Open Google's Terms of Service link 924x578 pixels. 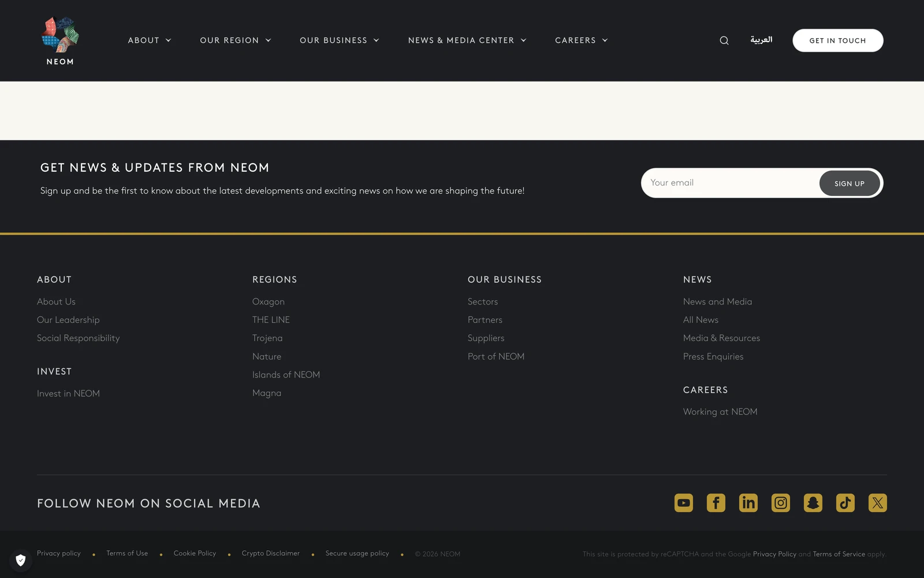point(839,554)
